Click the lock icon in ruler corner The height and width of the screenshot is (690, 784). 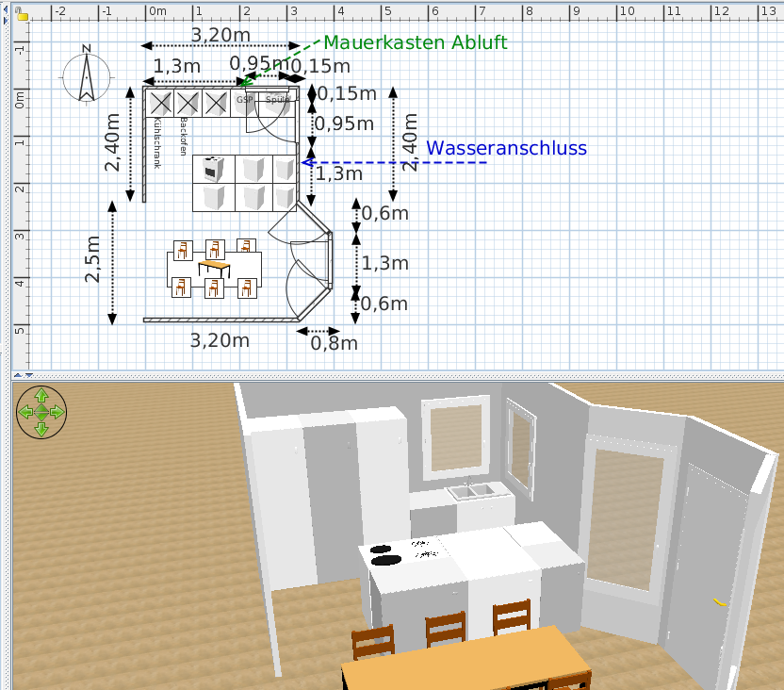(x=21, y=13)
